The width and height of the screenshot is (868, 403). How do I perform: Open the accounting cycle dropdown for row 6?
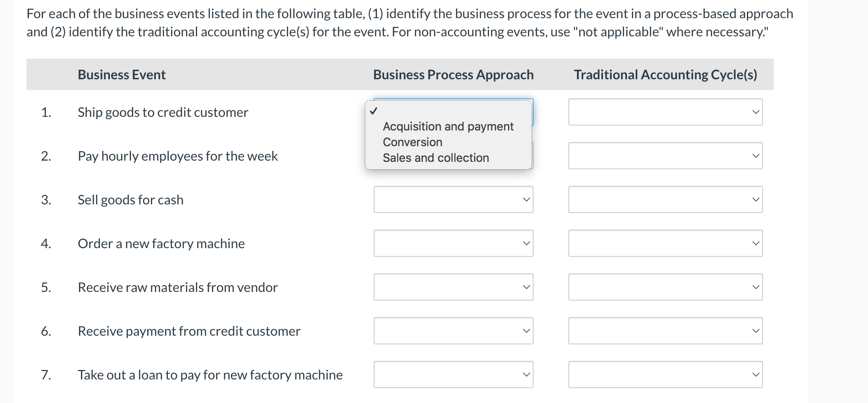tap(665, 331)
